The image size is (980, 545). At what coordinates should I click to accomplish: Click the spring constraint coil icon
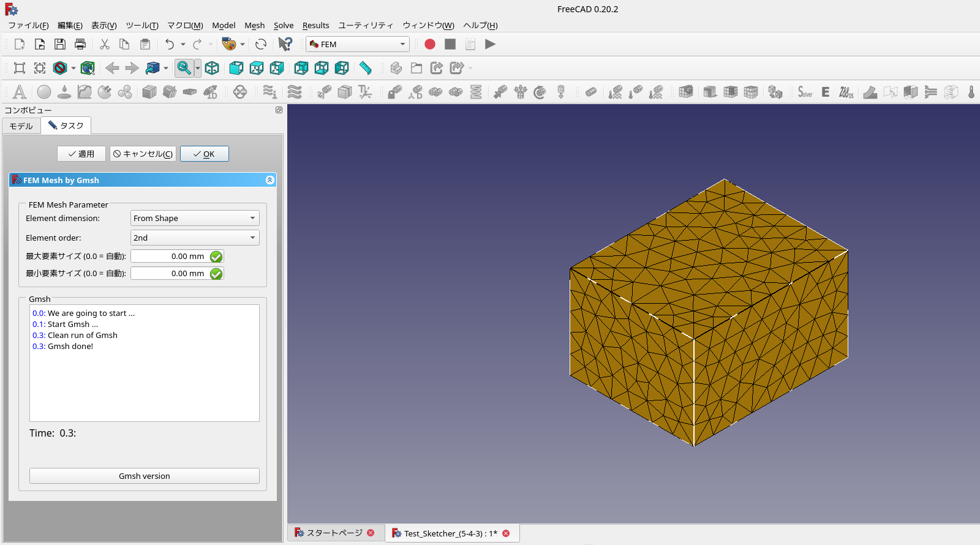[x=476, y=92]
